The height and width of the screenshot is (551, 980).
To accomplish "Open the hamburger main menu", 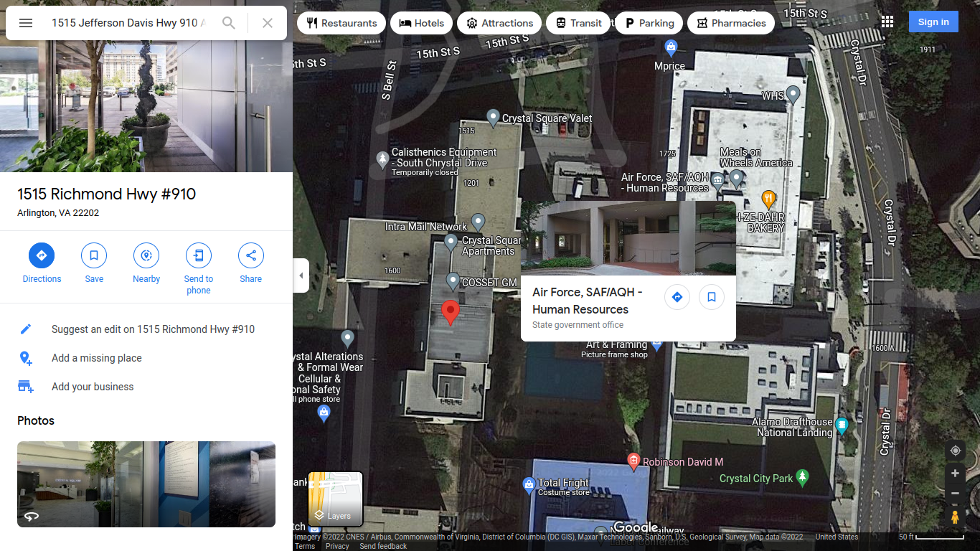I will [x=26, y=23].
